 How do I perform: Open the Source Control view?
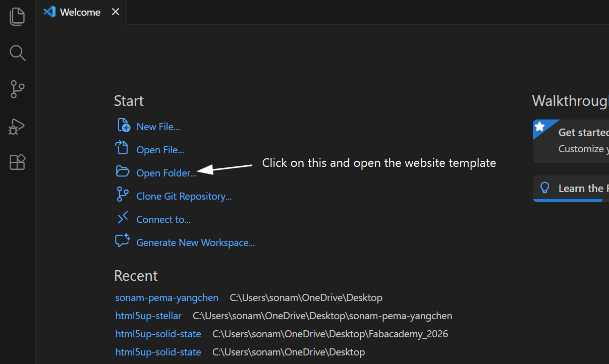(17, 89)
